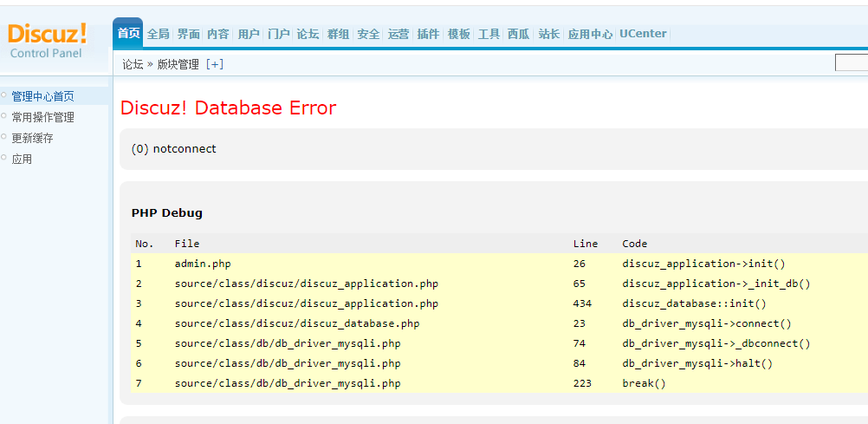Open 应用 in the sidebar

click(23, 160)
